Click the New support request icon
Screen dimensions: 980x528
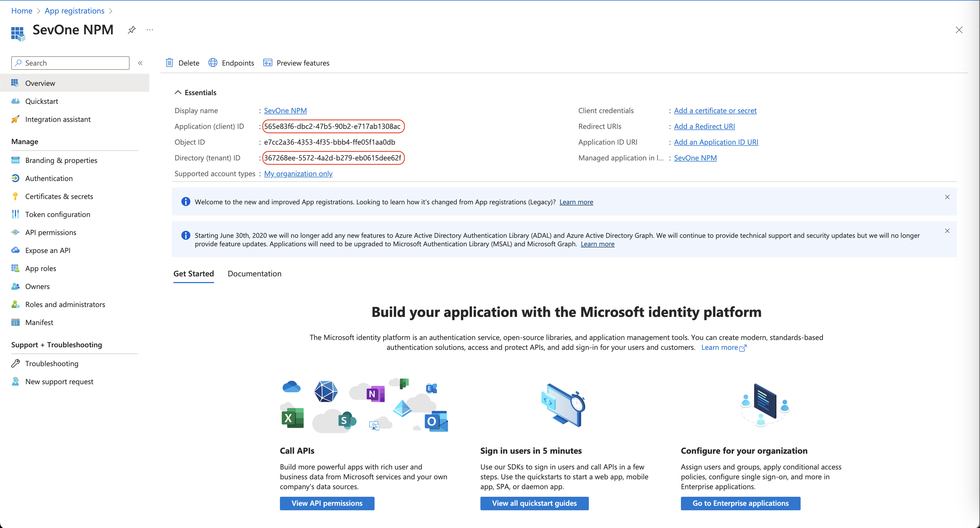point(15,381)
